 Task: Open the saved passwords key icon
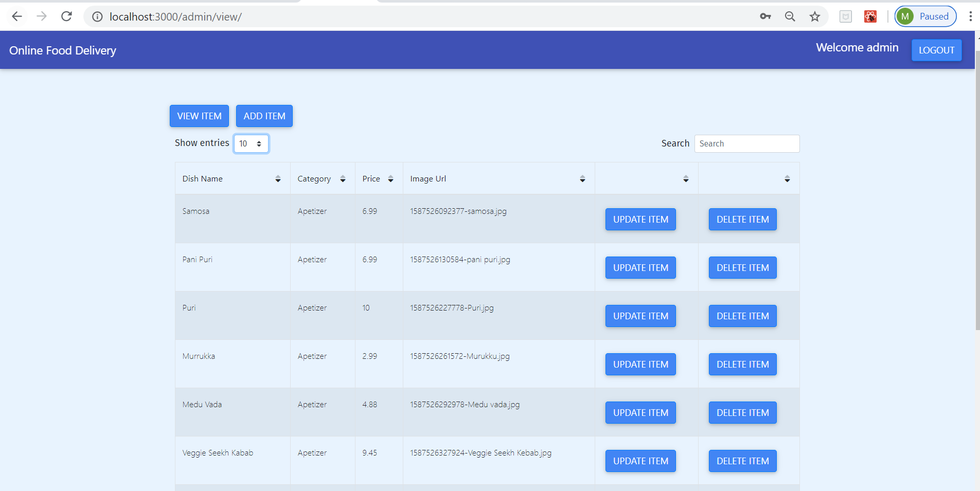(x=765, y=16)
